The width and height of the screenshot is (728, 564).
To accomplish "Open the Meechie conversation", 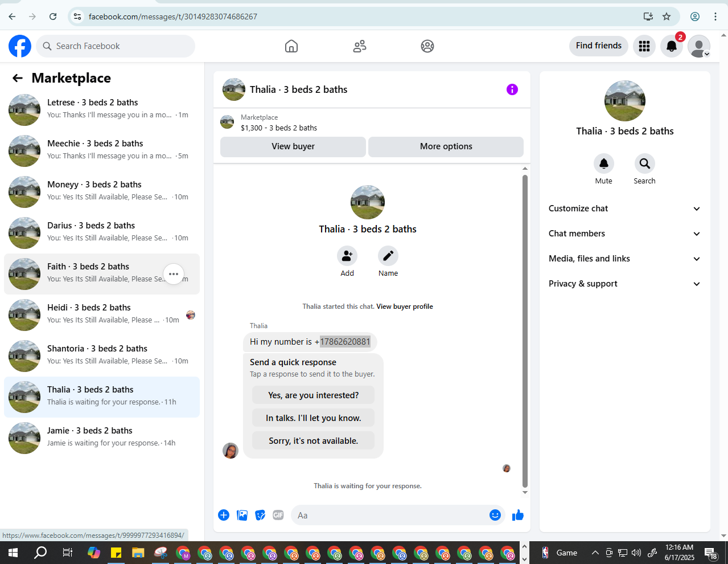I will coord(102,151).
